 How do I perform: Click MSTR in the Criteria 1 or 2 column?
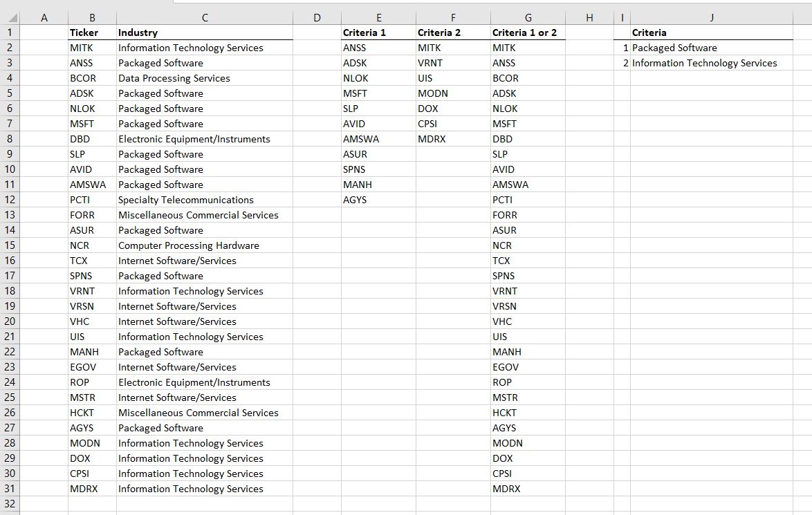click(528, 397)
